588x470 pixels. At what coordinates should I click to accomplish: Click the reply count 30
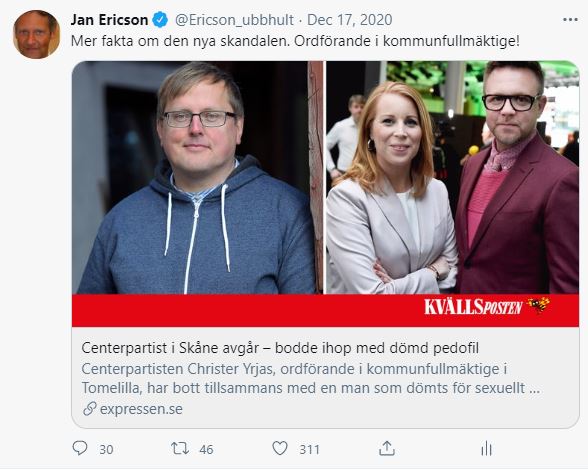coord(106,449)
